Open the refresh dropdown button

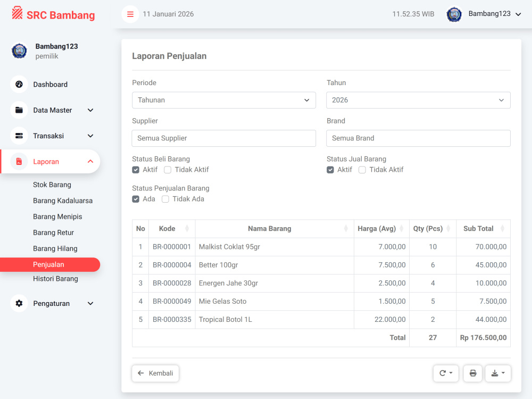446,373
